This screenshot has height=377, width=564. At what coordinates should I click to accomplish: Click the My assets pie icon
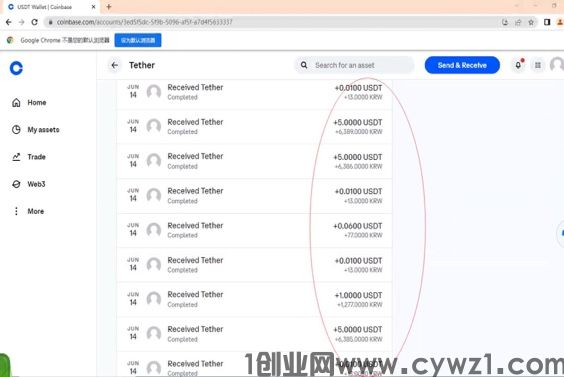coord(16,130)
